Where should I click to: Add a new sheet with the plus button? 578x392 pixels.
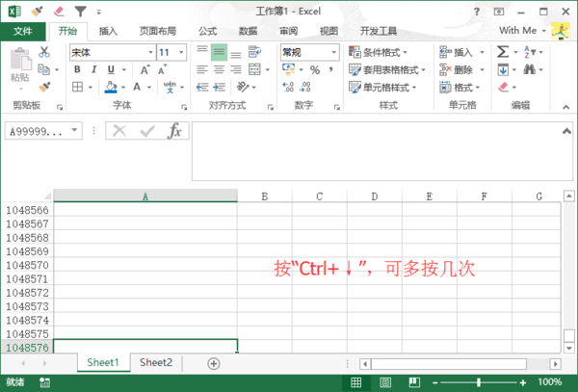click(214, 363)
